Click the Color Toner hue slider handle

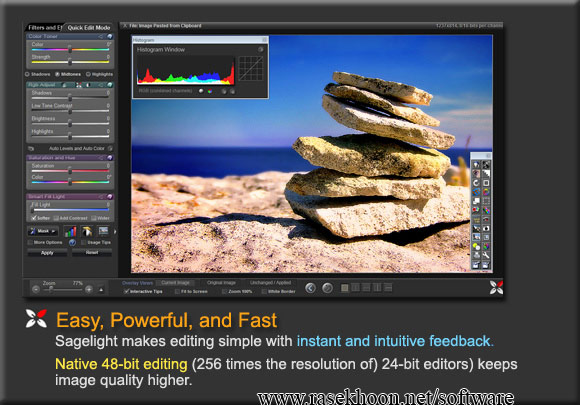point(70,48)
